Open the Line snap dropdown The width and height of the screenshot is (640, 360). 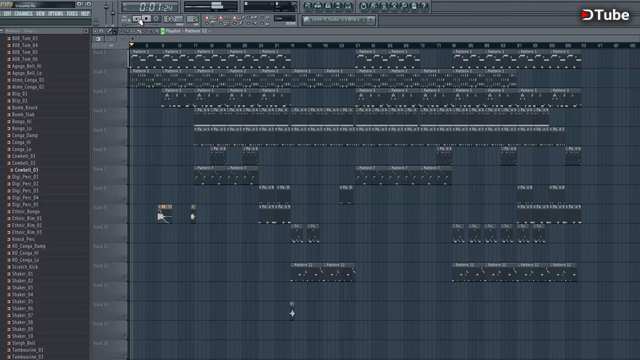285,18
